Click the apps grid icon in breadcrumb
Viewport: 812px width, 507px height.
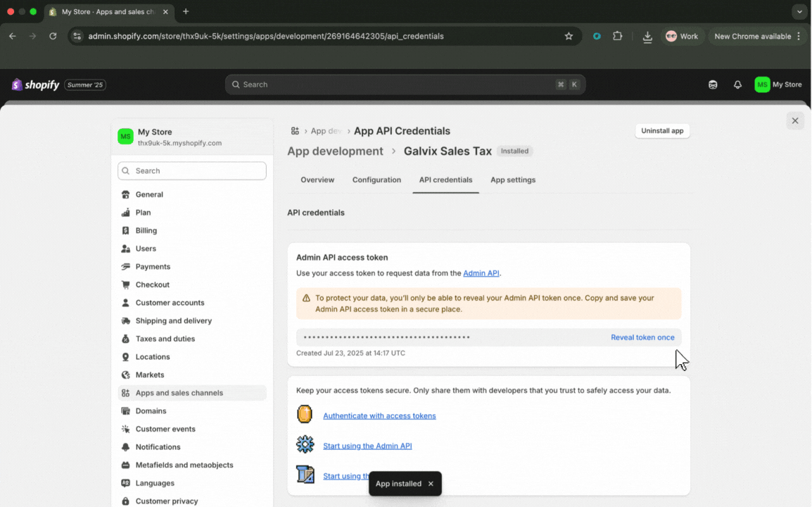point(295,131)
